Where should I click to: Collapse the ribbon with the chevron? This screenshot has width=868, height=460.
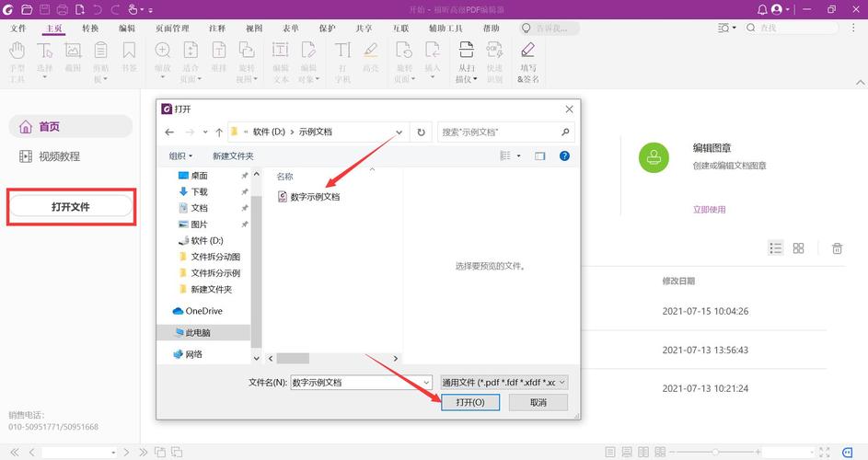(x=860, y=83)
